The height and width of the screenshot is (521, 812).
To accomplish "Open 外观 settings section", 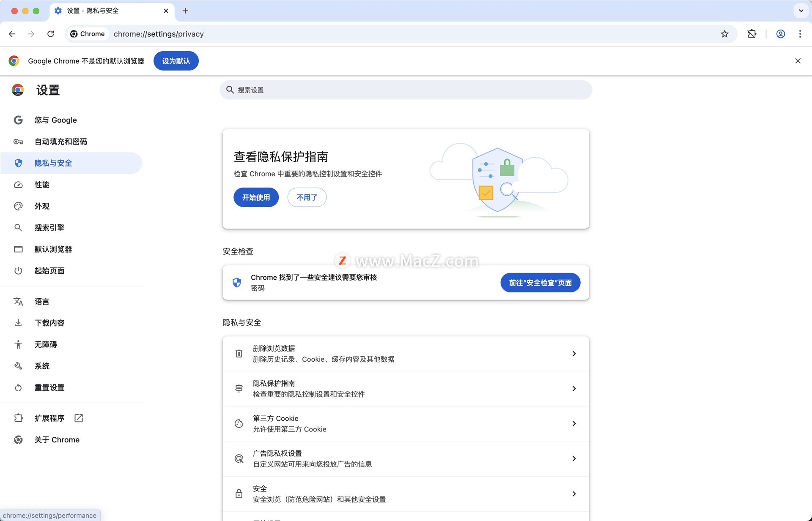I will pos(71,206).
